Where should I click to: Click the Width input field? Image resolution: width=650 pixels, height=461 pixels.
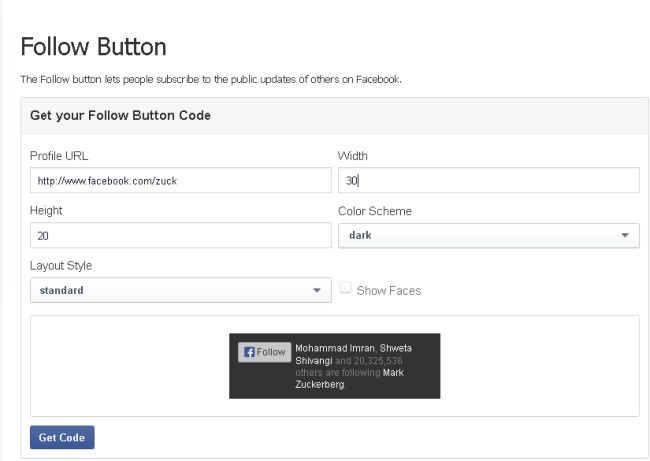(489, 180)
